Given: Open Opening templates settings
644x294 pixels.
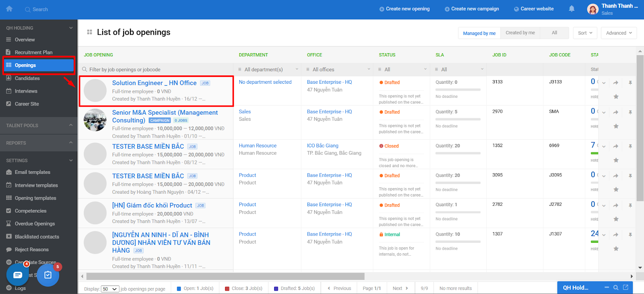Looking at the screenshot, I should (x=35, y=198).
